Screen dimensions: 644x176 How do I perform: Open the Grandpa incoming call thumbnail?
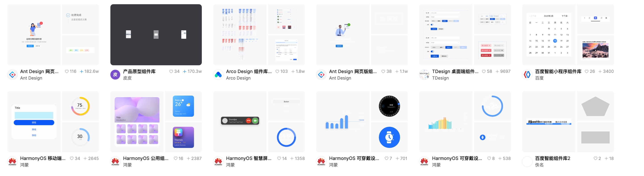(x=240, y=122)
